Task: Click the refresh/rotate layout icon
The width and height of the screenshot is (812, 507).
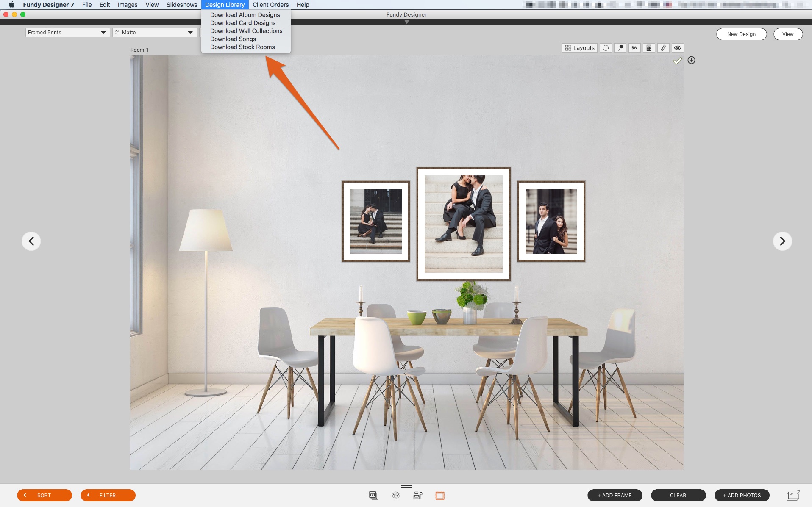Action: [x=606, y=48]
